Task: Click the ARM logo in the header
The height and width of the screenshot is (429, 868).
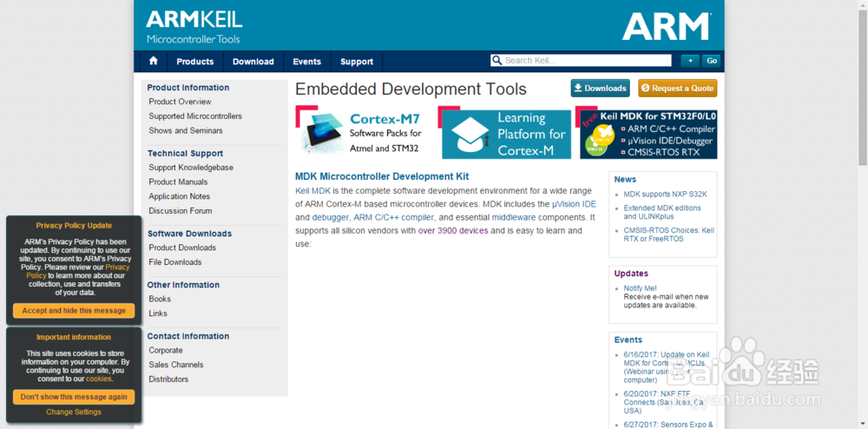Action: click(x=667, y=27)
